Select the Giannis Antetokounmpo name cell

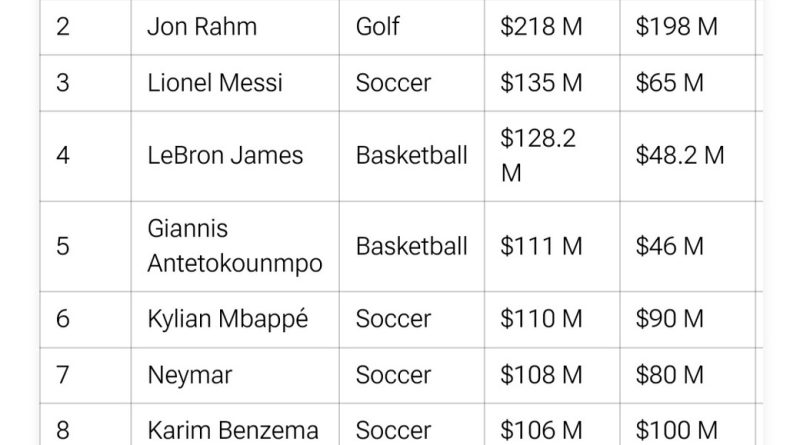pyautogui.click(x=235, y=246)
